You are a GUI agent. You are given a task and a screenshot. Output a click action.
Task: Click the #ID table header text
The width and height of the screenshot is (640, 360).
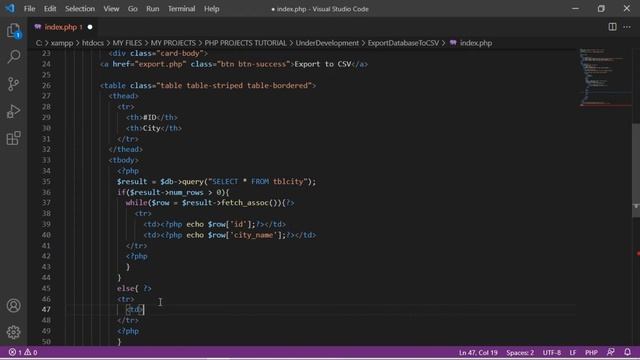point(150,117)
